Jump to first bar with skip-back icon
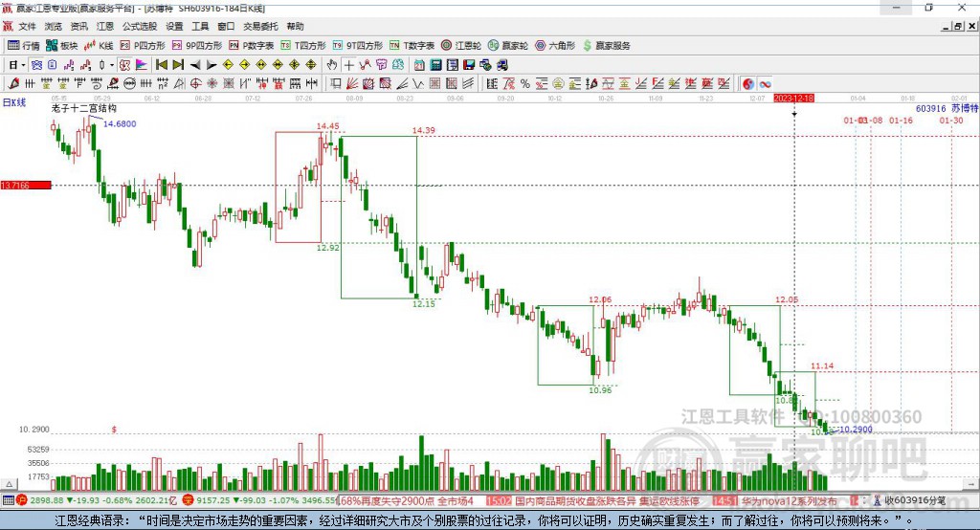Image resolution: width=980 pixels, height=530 pixels. tap(161, 65)
